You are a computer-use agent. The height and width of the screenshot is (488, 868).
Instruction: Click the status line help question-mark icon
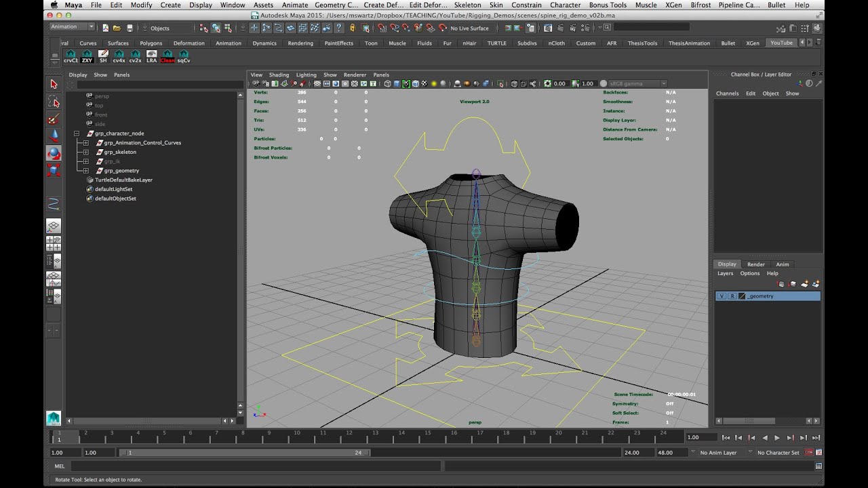point(339,28)
